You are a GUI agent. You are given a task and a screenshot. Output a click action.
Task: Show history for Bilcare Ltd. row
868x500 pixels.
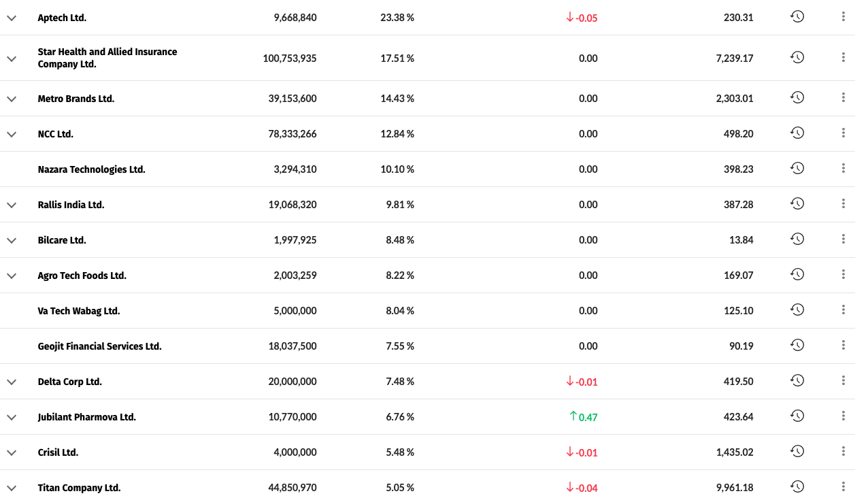(x=797, y=239)
